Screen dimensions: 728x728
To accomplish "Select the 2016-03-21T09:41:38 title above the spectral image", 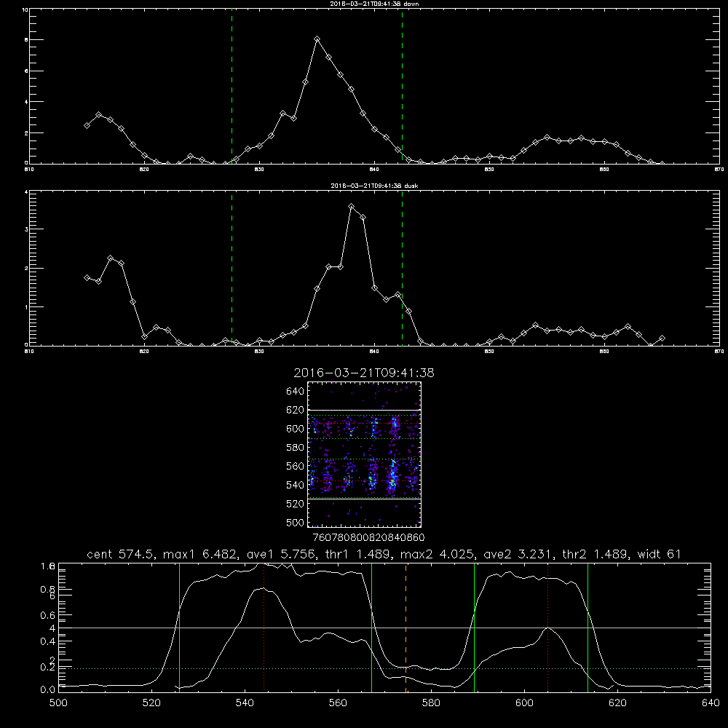I will (364, 373).
